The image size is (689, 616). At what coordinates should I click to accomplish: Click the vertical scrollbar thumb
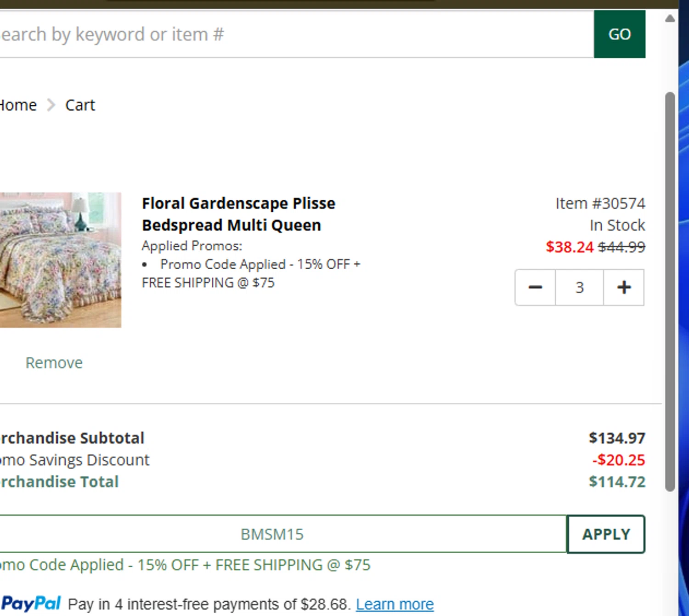670,292
